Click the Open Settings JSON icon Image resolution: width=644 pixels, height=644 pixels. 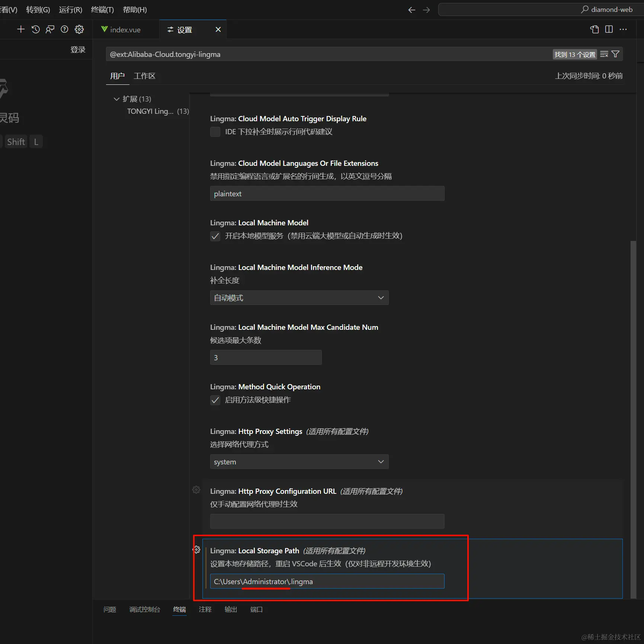595,29
